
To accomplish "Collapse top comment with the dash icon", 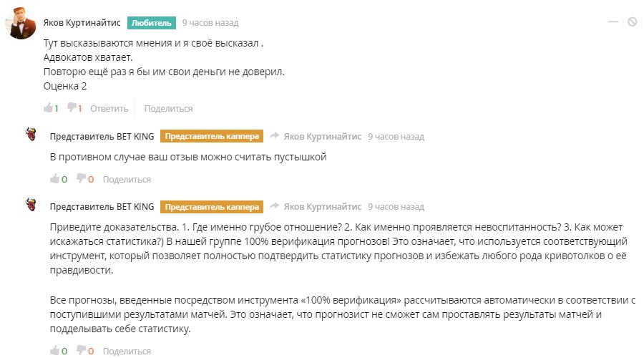I will [613, 22].
